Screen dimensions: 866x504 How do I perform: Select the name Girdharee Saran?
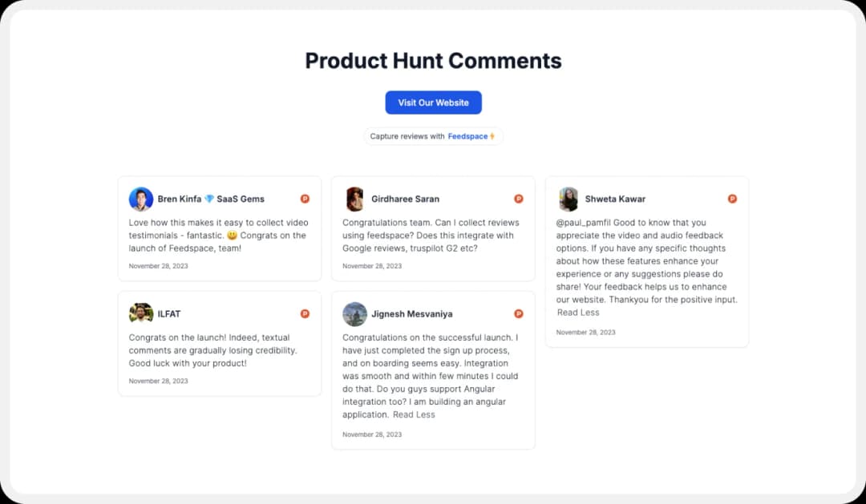pyautogui.click(x=405, y=198)
